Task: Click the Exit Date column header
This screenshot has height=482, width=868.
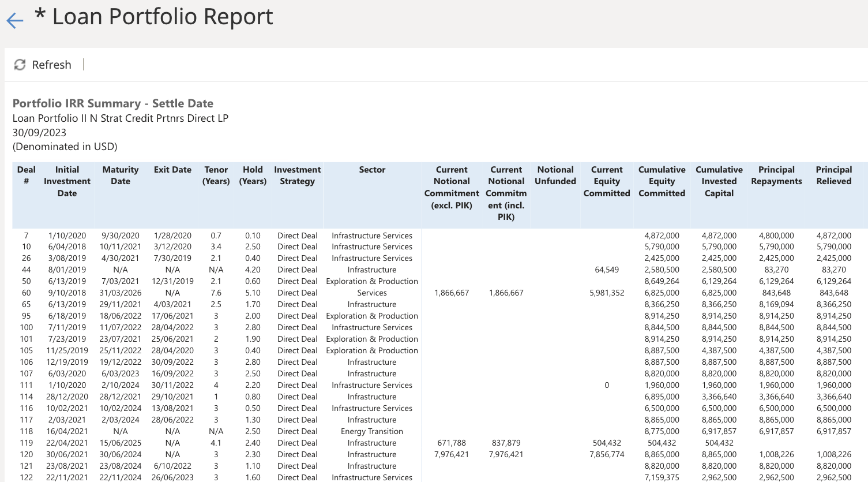Action: pos(172,170)
